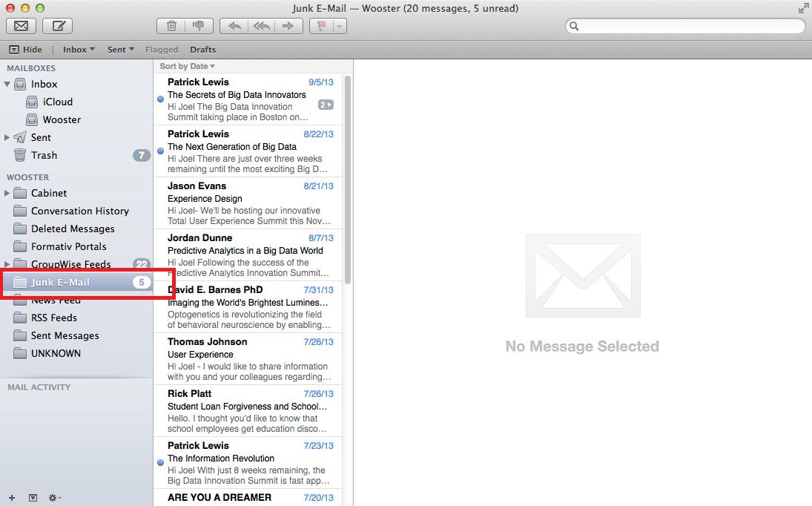Screen dimensions: 812x506
Task: Open Jordan Dunne Predictive Analytics message
Action: [x=248, y=254]
